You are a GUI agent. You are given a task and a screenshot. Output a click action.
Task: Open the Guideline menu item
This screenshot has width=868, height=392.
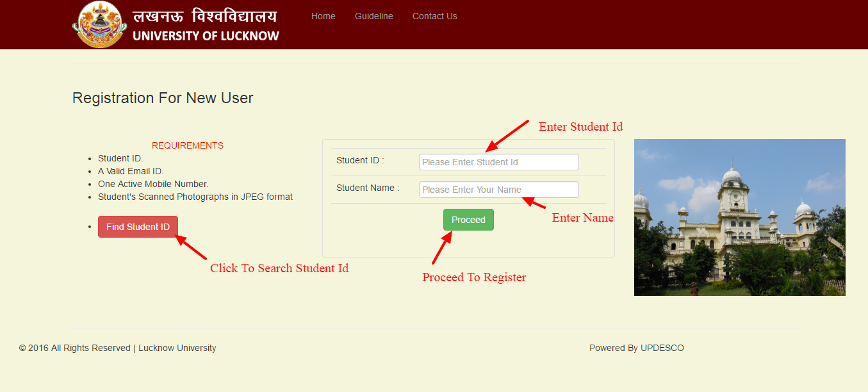click(374, 16)
